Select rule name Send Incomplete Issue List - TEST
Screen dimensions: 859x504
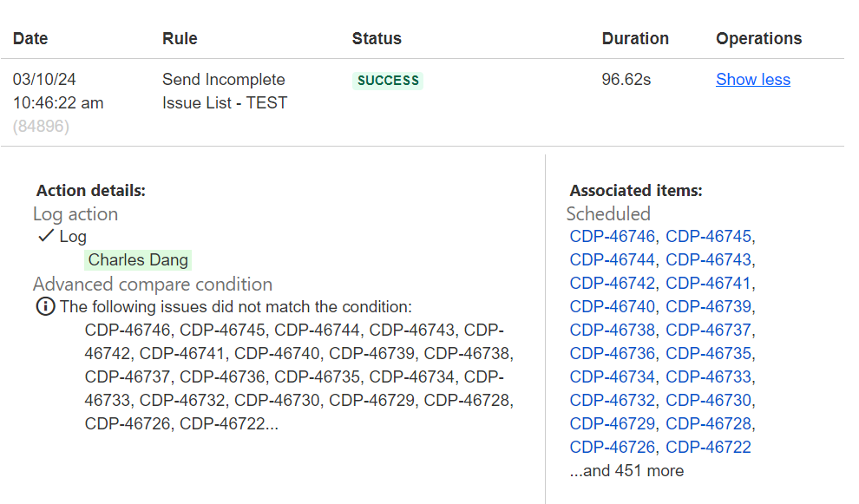[224, 90]
